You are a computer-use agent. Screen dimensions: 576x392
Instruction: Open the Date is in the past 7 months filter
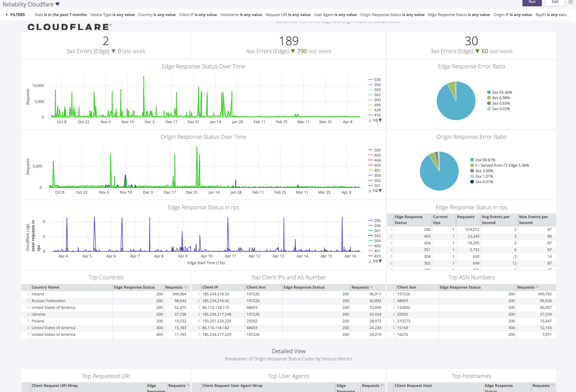click(61, 15)
